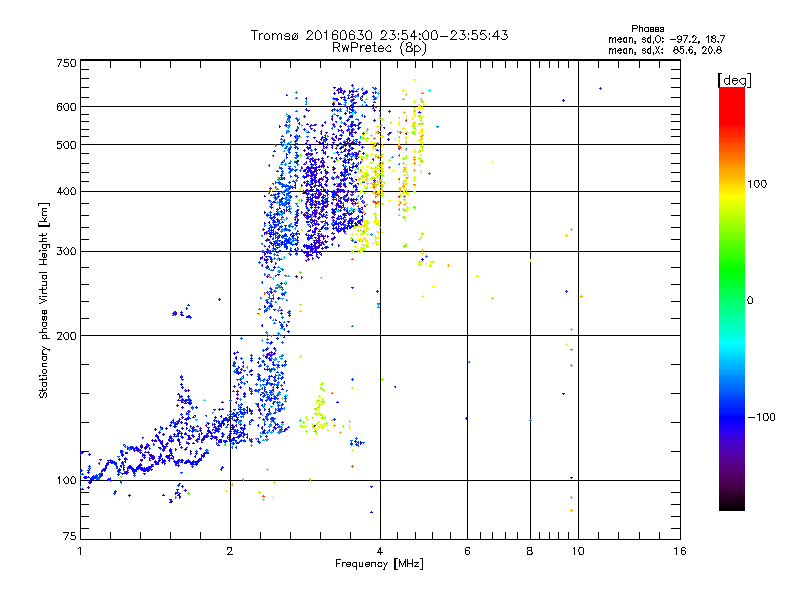800x600 pixels.
Task: Click the '4' frequency axis label
Action: tap(380, 551)
